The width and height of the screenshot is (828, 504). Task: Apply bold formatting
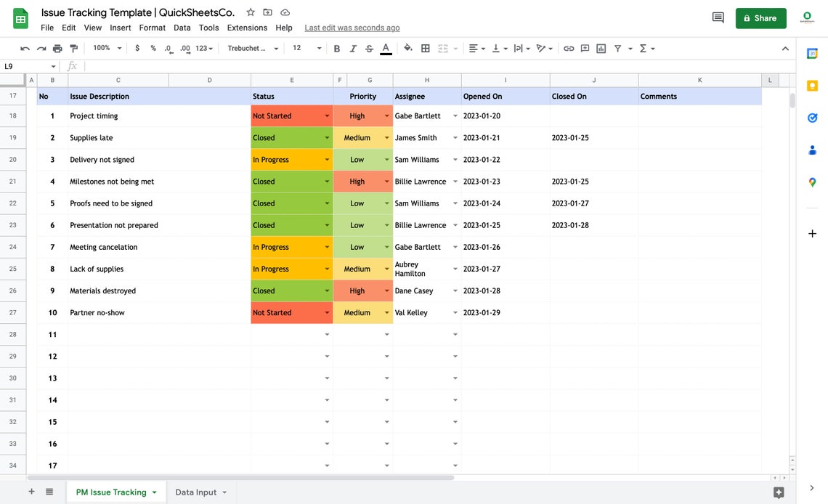point(336,47)
